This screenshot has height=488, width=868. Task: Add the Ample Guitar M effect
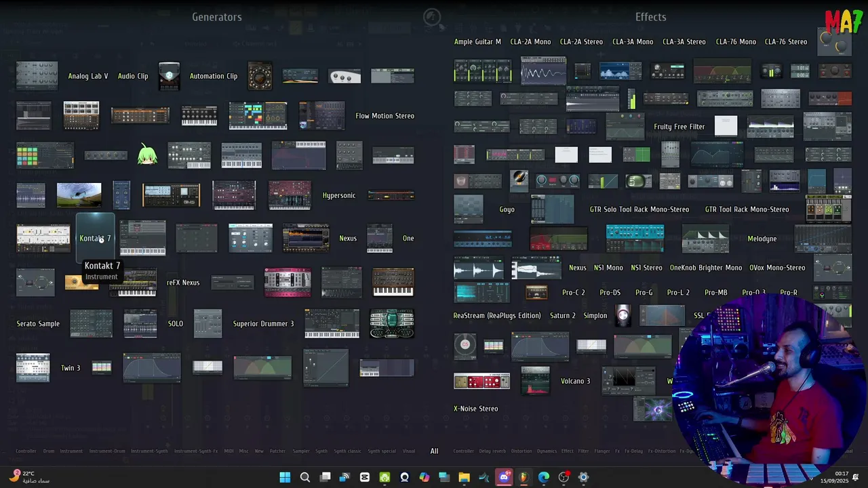click(x=477, y=42)
